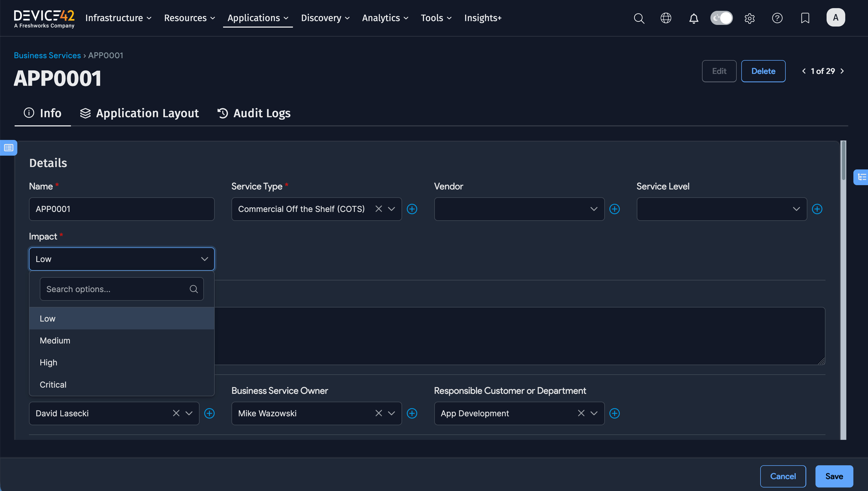
Task: Click the large description text area
Action: pos(520,336)
